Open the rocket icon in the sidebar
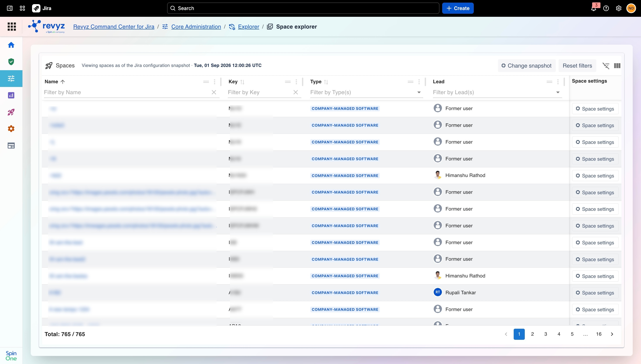 point(11,112)
